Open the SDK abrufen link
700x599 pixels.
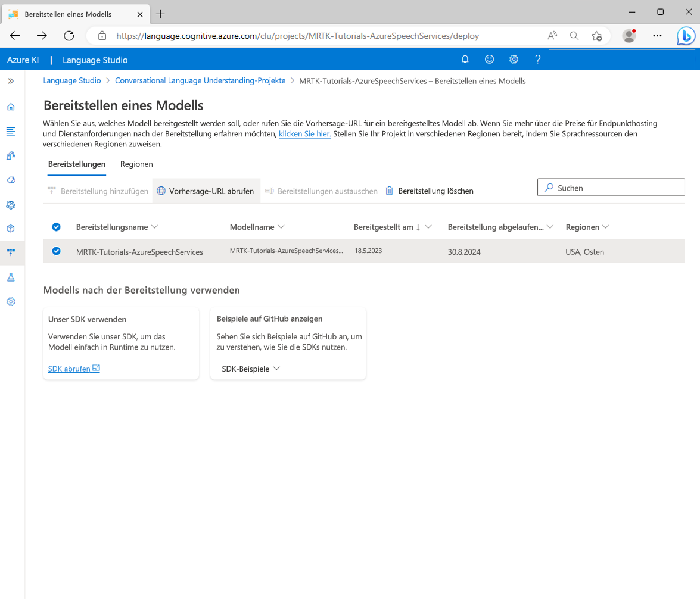click(74, 369)
